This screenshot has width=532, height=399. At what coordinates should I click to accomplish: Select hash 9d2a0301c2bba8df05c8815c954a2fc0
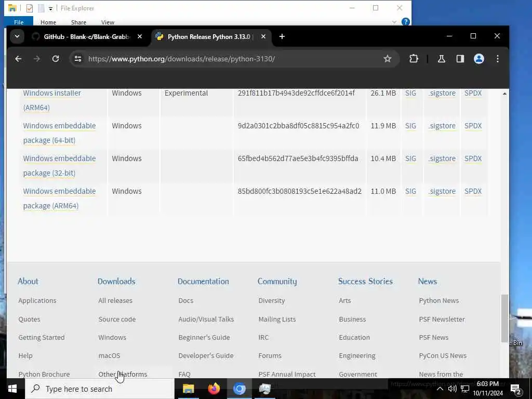tap(298, 126)
